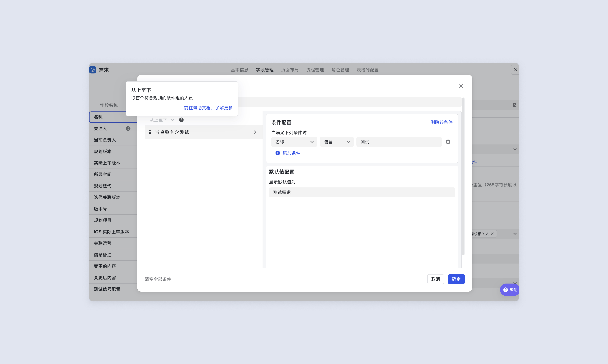Select the 规划迭代 field row

point(113,186)
